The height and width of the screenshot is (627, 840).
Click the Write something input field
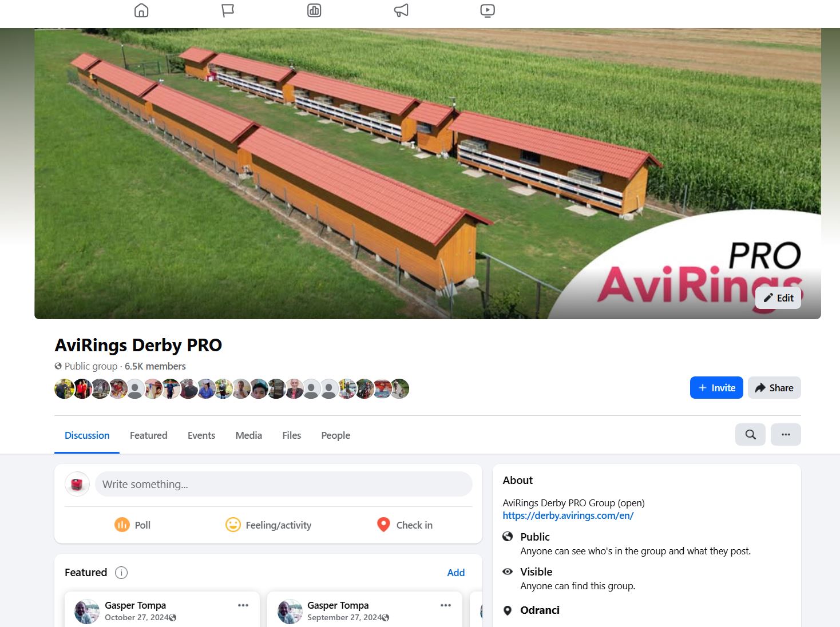284,484
